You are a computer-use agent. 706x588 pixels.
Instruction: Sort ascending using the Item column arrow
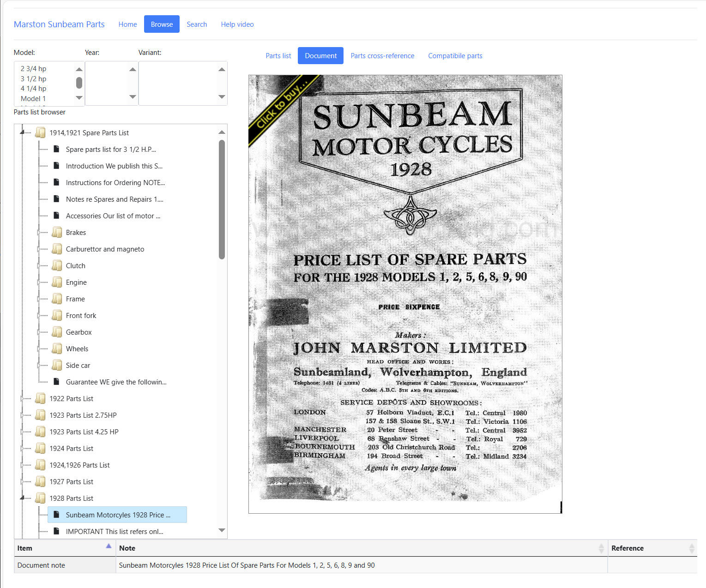point(109,546)
